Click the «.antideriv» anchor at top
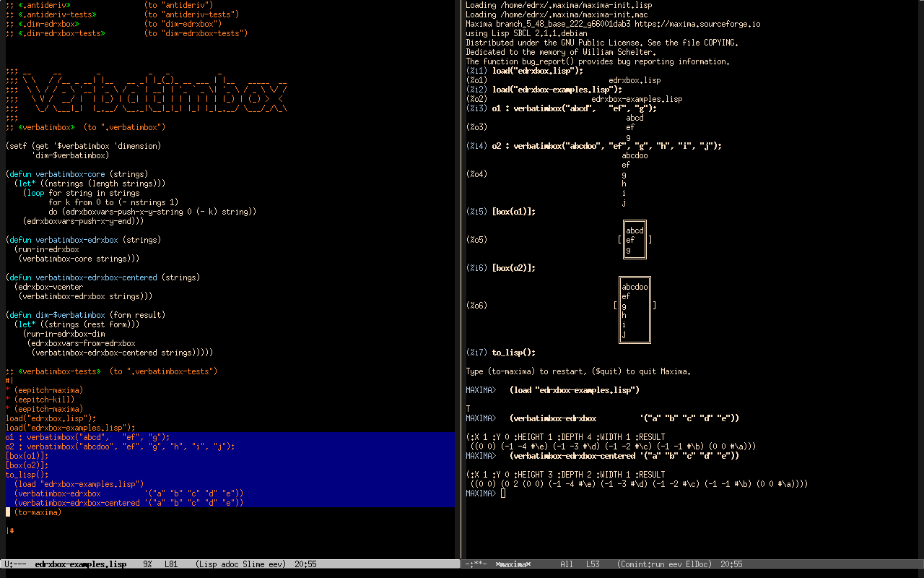The width and height of the screenshot is (924, 578). click(44, 5)
